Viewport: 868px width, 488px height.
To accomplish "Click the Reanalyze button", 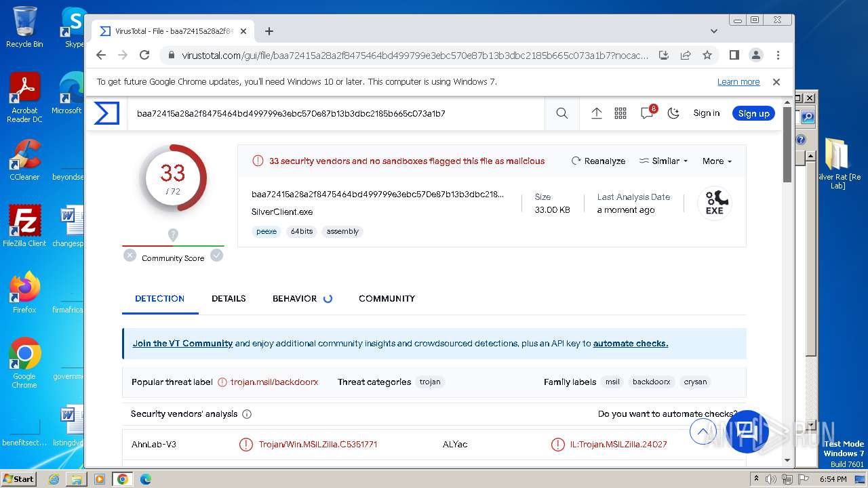I will [598, 161].
